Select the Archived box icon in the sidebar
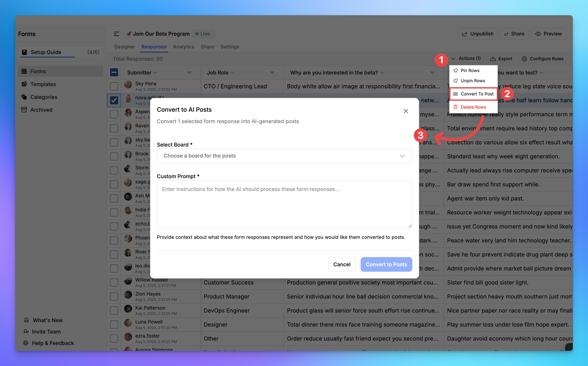Image resolution: width=588 pixels, height=366 pixels. pyautogui.click(x=24, y=110)
